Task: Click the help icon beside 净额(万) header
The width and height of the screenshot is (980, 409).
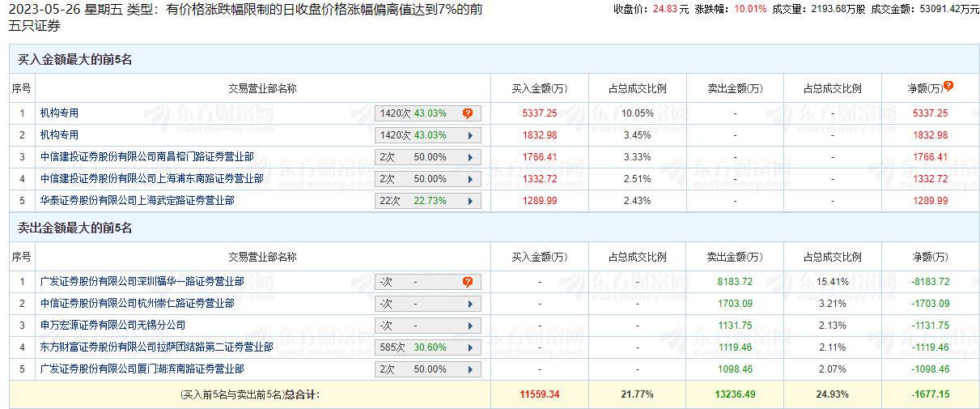Action: coord(948,85)
